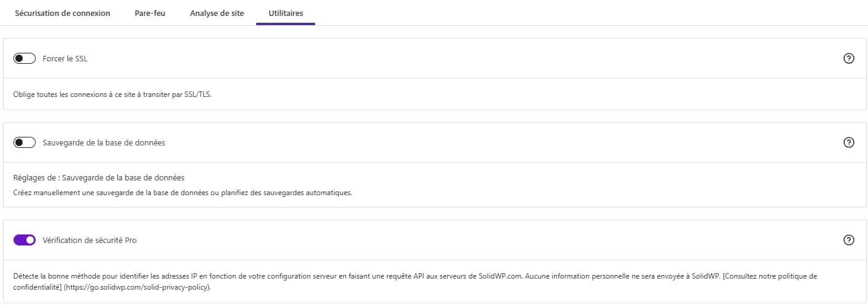The height and width of the screenshot is (305, 868).
Task: Open the Pare-feu tab
Action: [150, 13]
